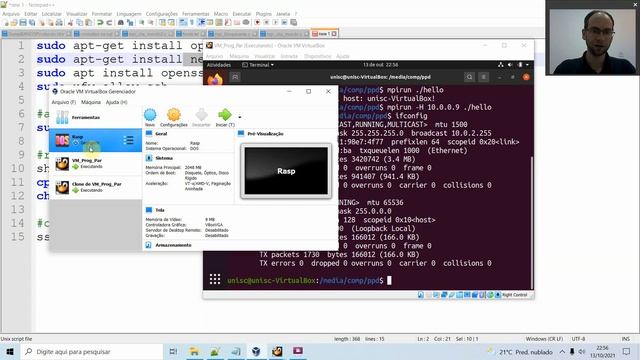Image resolution: width=640 pixels, height=360 pixels.
Task: Click Ubuntu clock '13 de out 22:56'
Action: pos(380,65)
